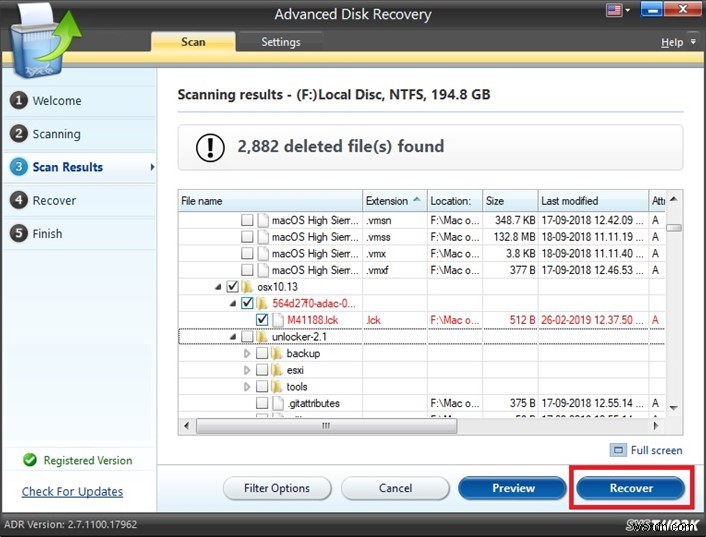Switch to the Scan tab

[193, 42]
